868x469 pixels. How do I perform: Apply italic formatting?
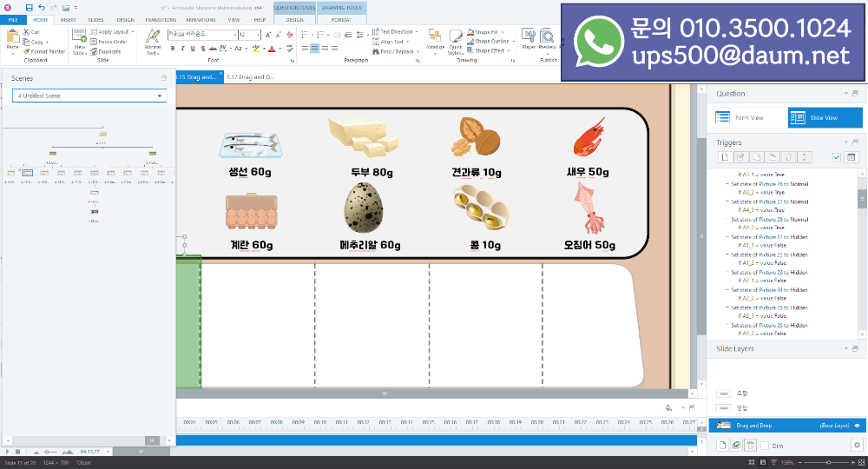pos(182,49)
